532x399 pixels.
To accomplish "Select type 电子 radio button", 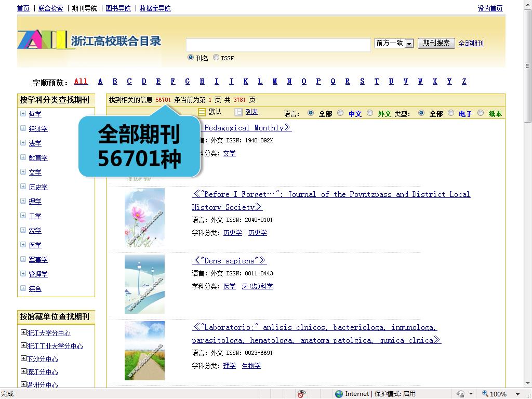I will (450, 113).
